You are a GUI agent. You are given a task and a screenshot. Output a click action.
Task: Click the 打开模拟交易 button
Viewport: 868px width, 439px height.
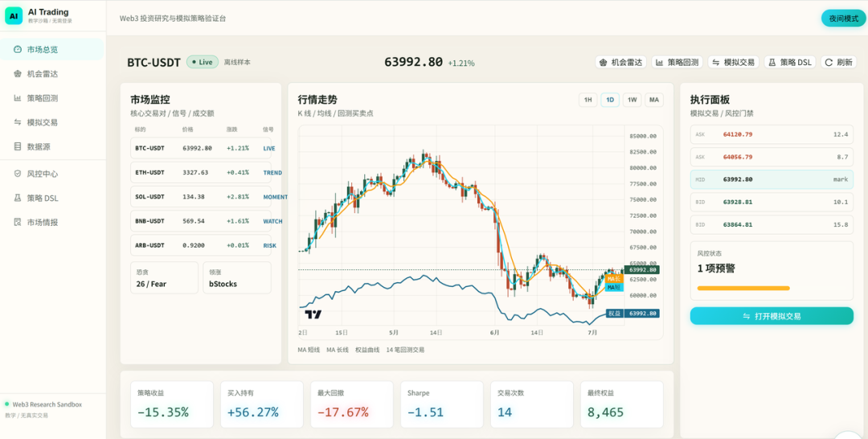coord(772,316)
